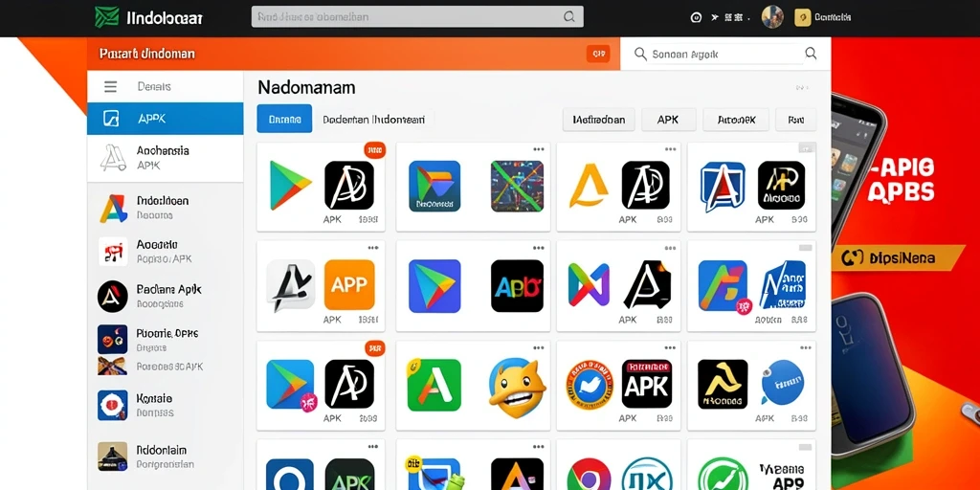This screenshot has height=490, width=980.
Task: Click the hamburger menu icon in the sidebar
Action: 111,87
